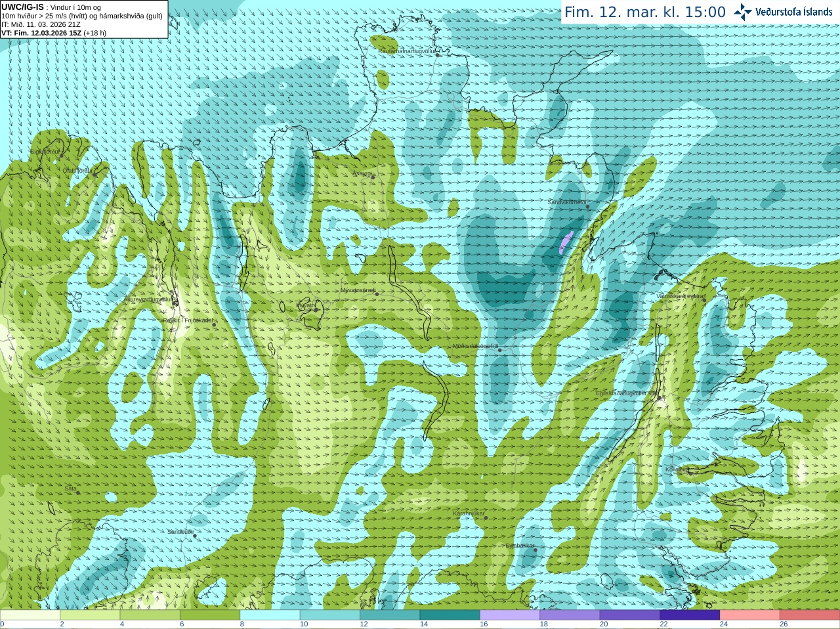Viewport: 840px width, 629px height.
Task: Select the Ólafsfjörður station dot
Action: [94, 175]
